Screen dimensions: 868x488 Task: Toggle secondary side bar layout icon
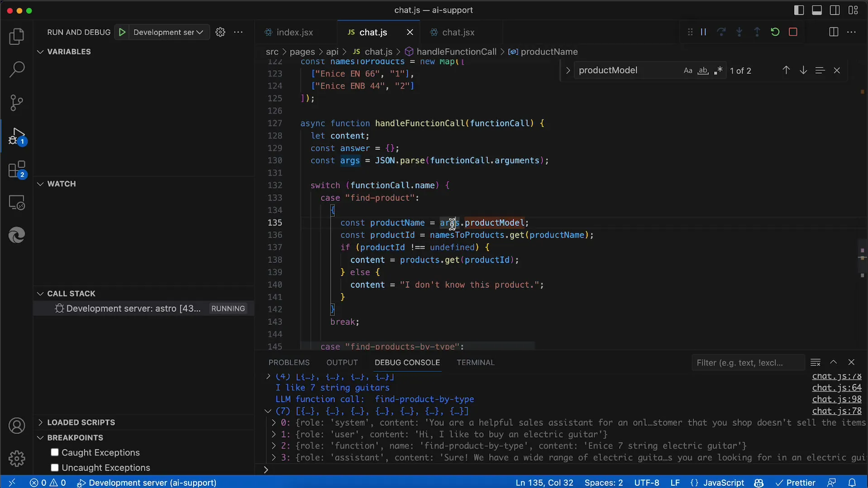pyautogui.click(x=835, y=10)
